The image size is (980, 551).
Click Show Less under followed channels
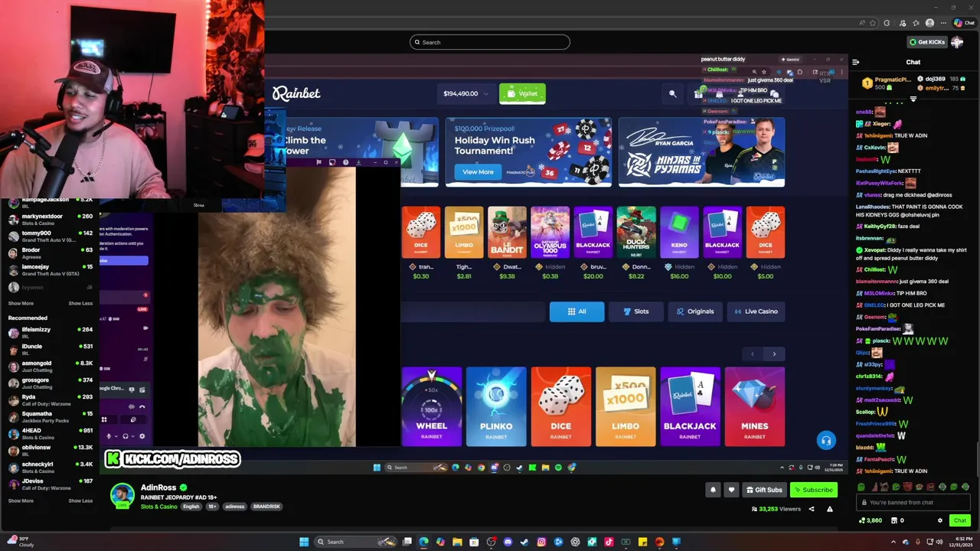coord(80,303)
